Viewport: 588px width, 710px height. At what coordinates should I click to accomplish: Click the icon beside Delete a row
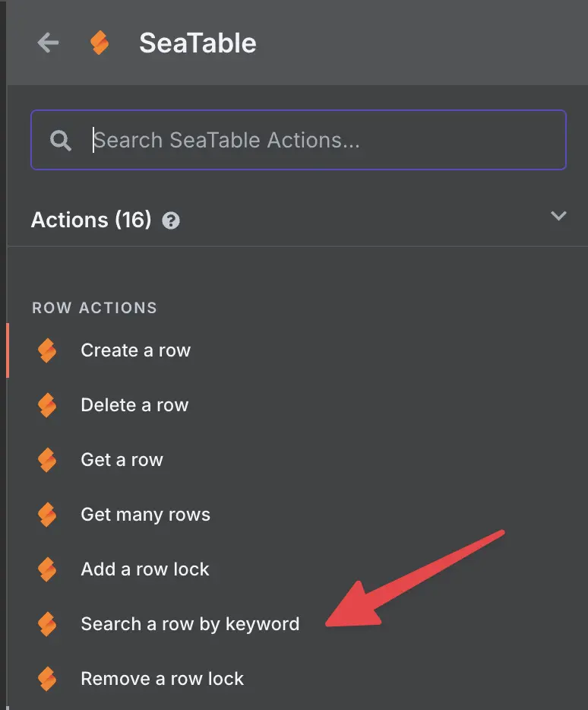(47, 405)
